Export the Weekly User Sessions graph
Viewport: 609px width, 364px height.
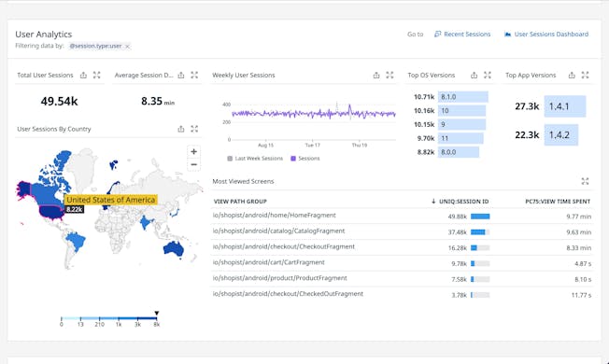pyautogui.click(x=376, y=76)
